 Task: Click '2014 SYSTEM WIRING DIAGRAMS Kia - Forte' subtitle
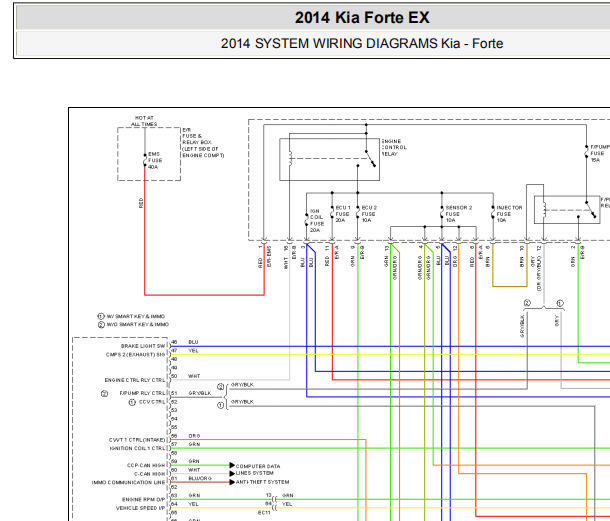click(362, 43)
